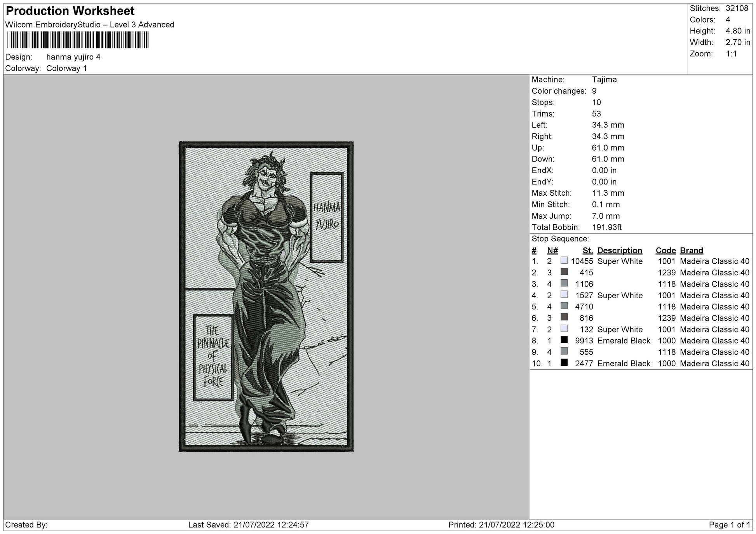Click the dark gray swatch in row 6
This screenshot has width=756, height=534.
[x=564, y=317]
